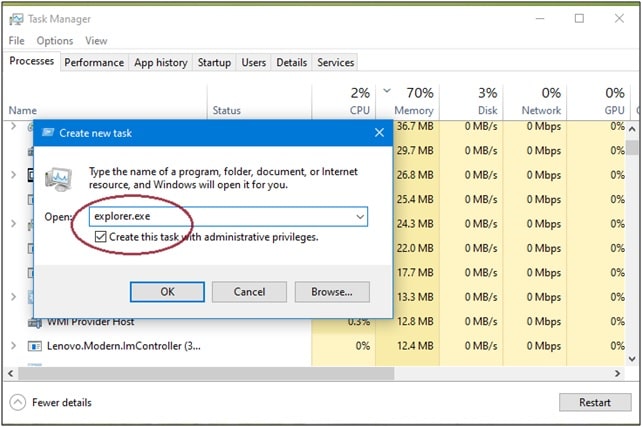Click the OK button
The width and height of the screenshot is (643, 427).
click(x=167, y=292)
